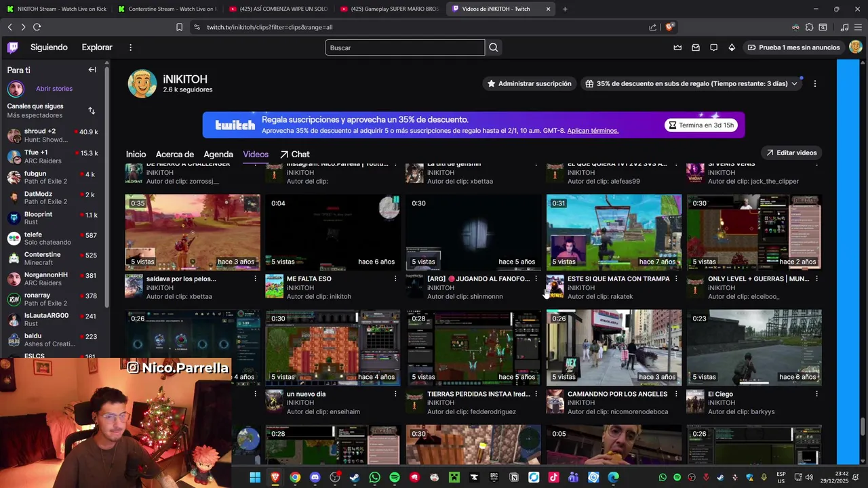Switch to the Acerca de tab
The width and height of the screenshot is (868, 488).
pyautogui.click(x=175, y=155)
